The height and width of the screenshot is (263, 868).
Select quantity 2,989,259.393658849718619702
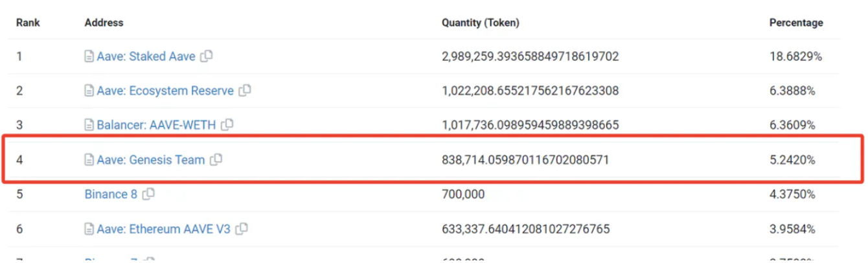pyautogui.click(x=530, y=56)
